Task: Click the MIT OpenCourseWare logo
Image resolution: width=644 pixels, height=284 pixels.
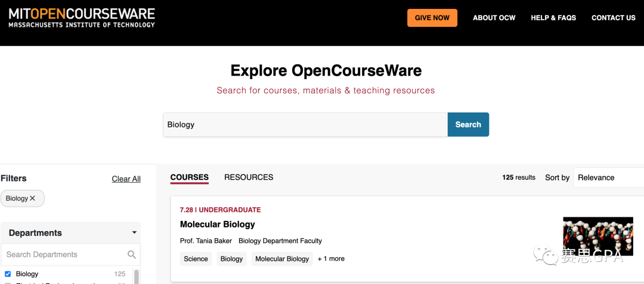Action: pos(82,18)
